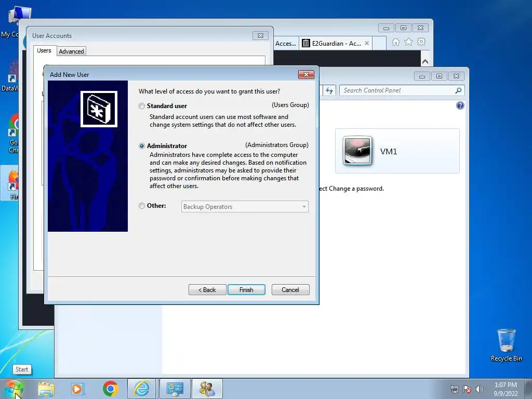Minimize the Internet Explorer window
The height and width of the screenshot is (399, 532).
386,28
